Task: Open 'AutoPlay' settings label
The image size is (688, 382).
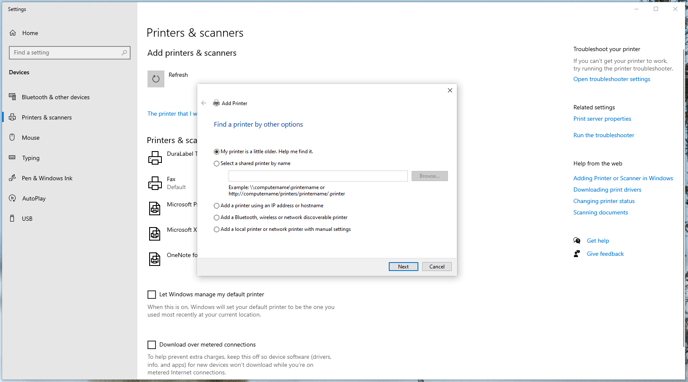Action: coord(34,198)
